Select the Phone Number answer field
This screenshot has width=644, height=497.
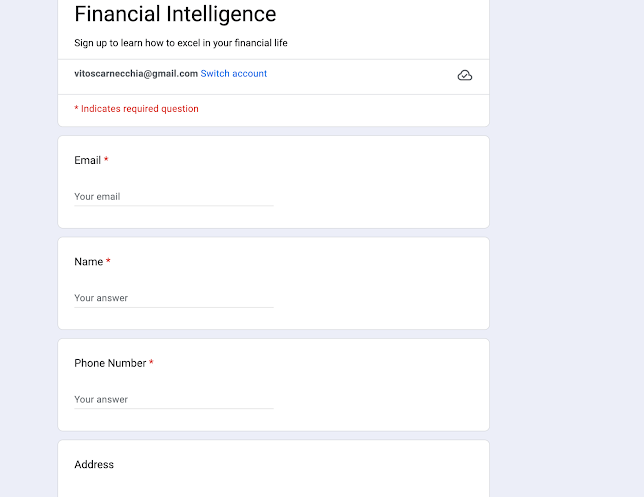pos(173,399)
